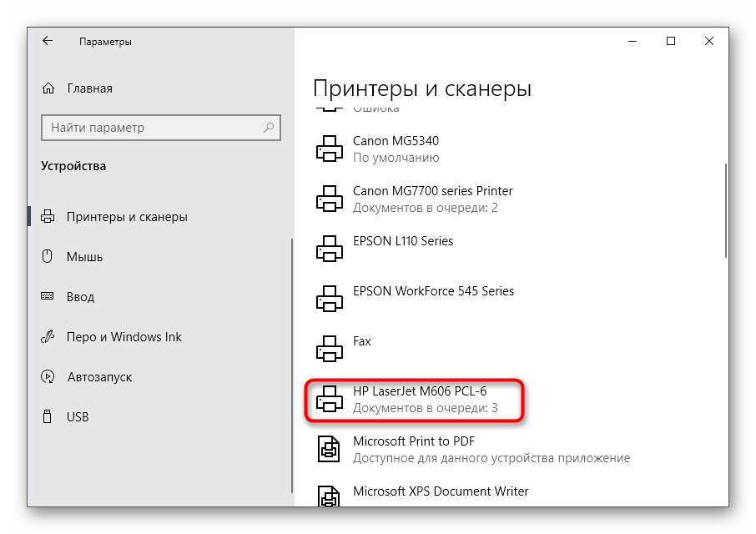Screen dimensions: 756x534
Task: Click the Перо и Windows Ink pen icon
Action: pos(48,336)
